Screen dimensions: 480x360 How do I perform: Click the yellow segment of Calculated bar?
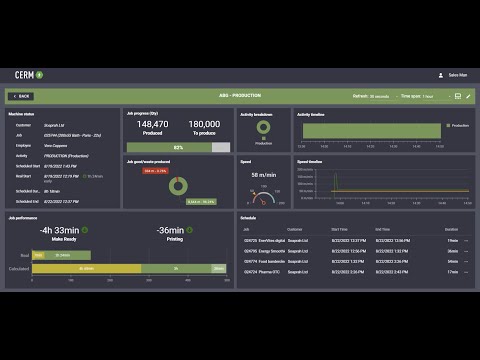click(x=86, y=269)
